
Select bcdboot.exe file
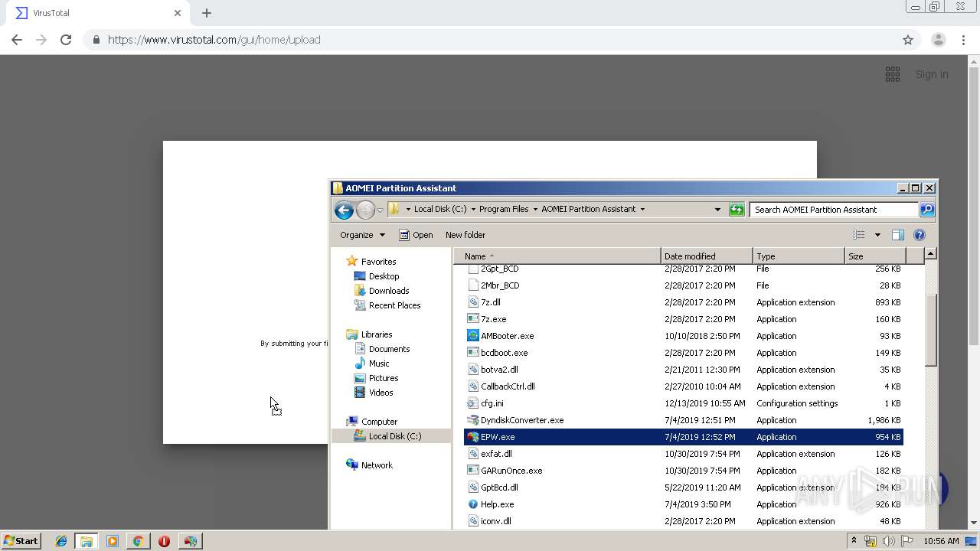tap(504, 353)
